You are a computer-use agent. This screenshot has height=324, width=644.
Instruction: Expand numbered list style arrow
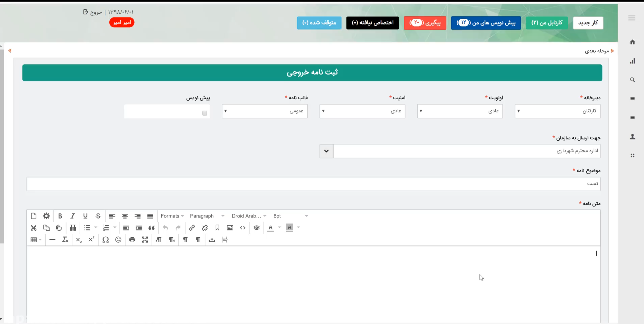pos(115,227)
